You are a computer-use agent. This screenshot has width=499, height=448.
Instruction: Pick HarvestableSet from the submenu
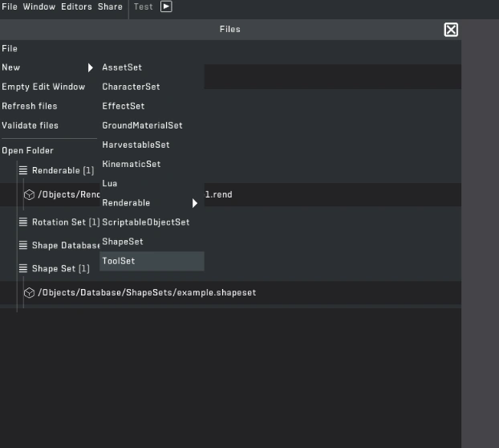tap(136, 145)
